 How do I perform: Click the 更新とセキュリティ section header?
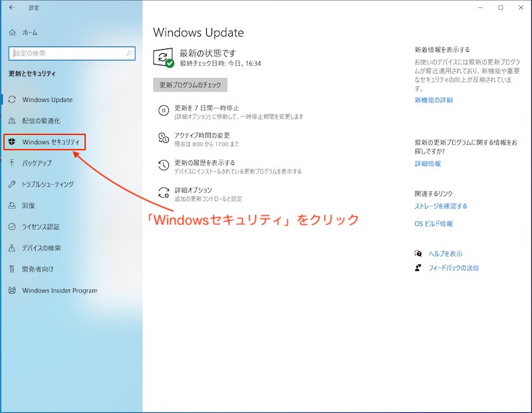(x=32, y=74)
